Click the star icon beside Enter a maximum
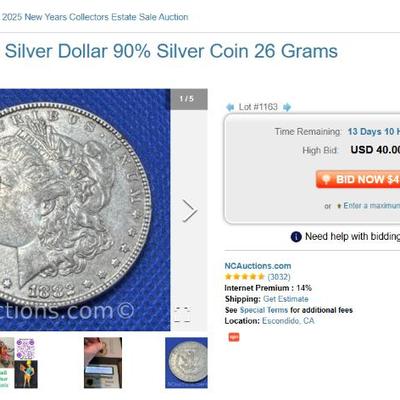The width and height of the screenshot is (400, 400). [339, 206]
